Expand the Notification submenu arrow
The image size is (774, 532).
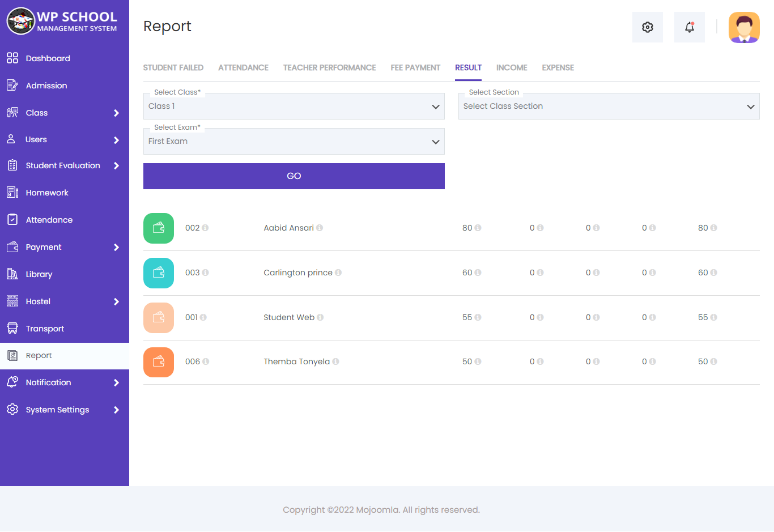click(x=116, y=382)
